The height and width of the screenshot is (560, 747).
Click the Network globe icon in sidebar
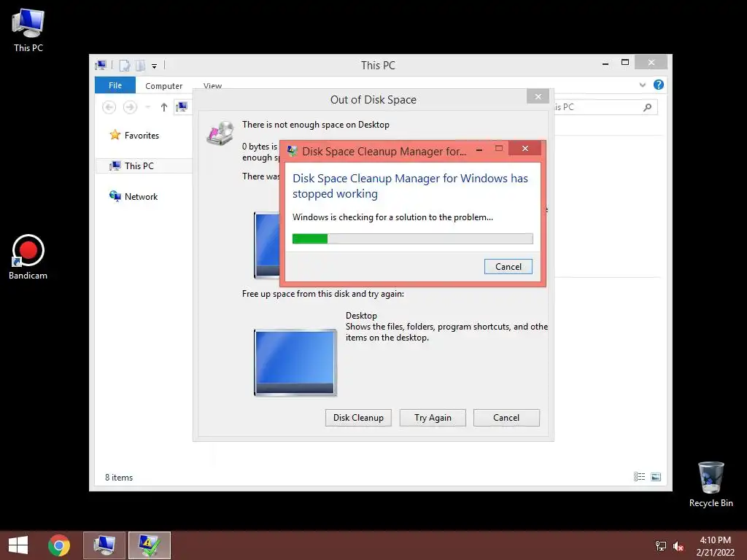pos(115,196)
